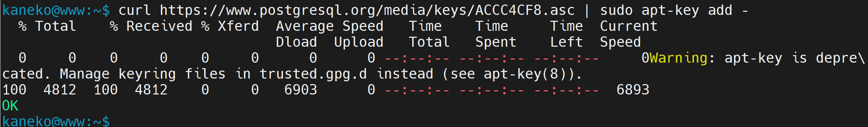Click the apt-key(8) reference text

[525, 74]
